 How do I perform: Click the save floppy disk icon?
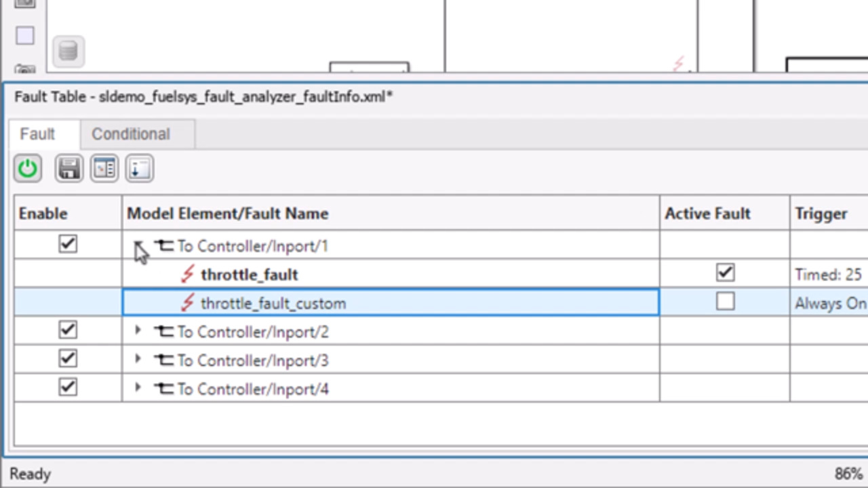tap(68, 169)
